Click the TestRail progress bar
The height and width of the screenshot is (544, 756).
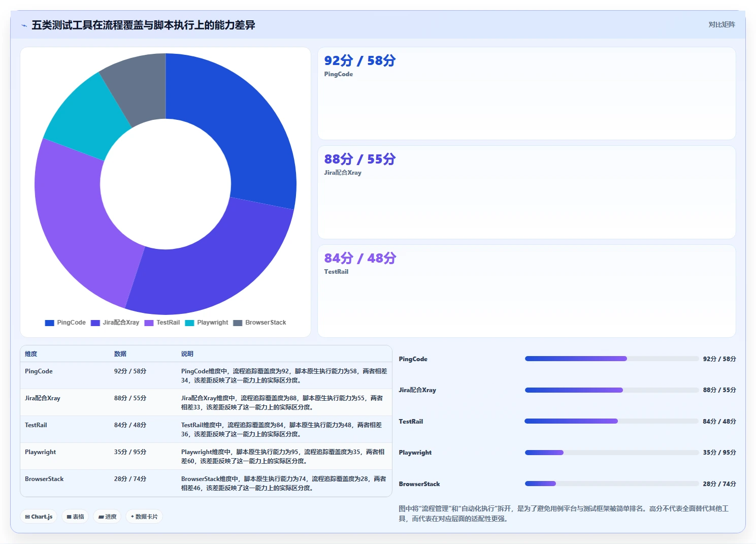612,421
